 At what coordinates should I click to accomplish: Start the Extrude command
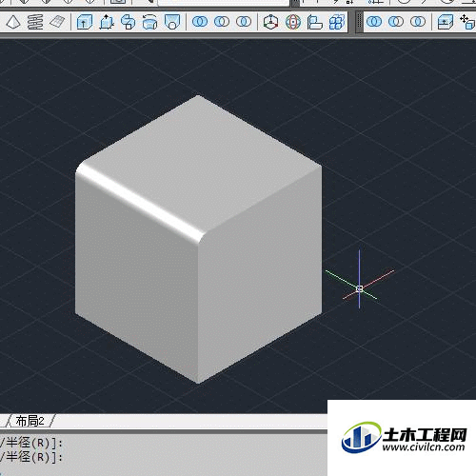[x=85, y=22]
